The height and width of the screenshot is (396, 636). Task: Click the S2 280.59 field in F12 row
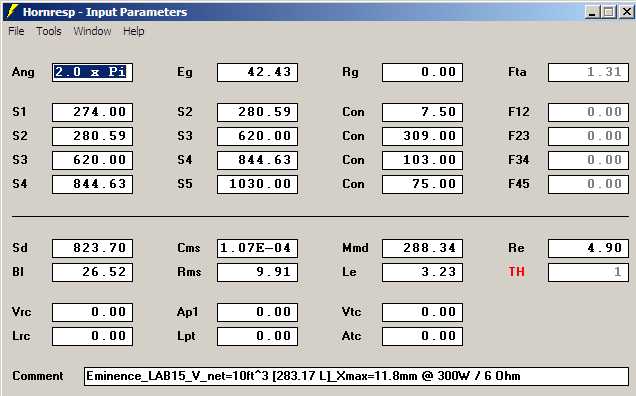pyautogui.click(x=258, y=112)
